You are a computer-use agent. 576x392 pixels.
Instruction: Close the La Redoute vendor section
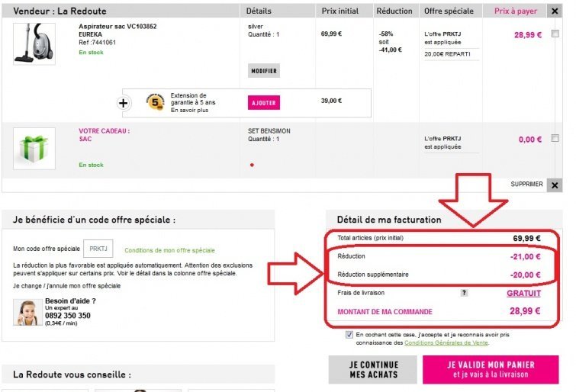(x=555, y=11)
